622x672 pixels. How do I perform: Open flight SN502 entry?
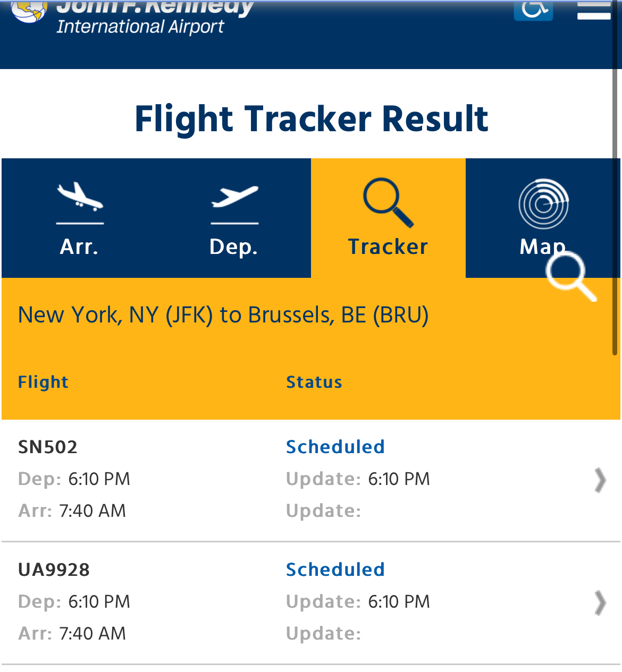click(48, 447)
